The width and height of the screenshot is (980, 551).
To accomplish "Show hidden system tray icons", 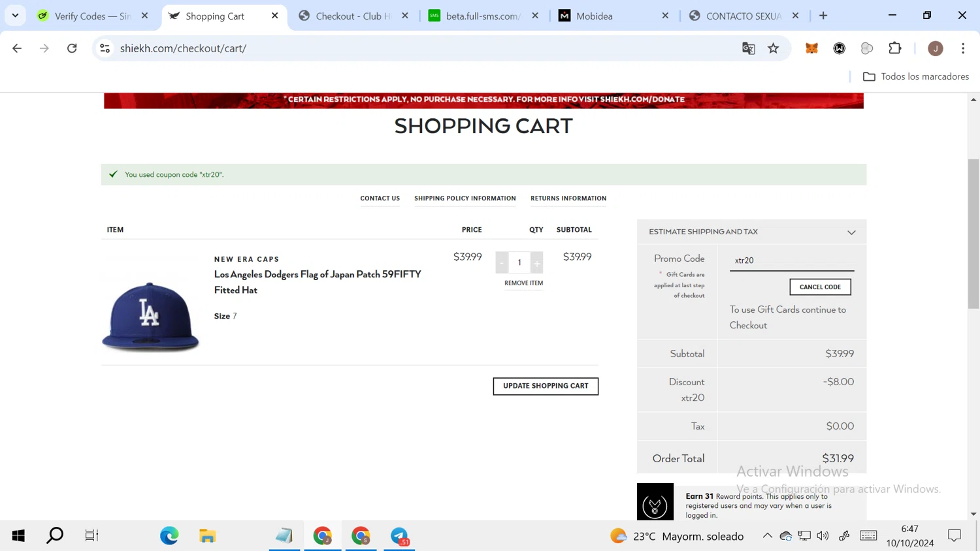I will pyautogui.click(x=767, y=536).
